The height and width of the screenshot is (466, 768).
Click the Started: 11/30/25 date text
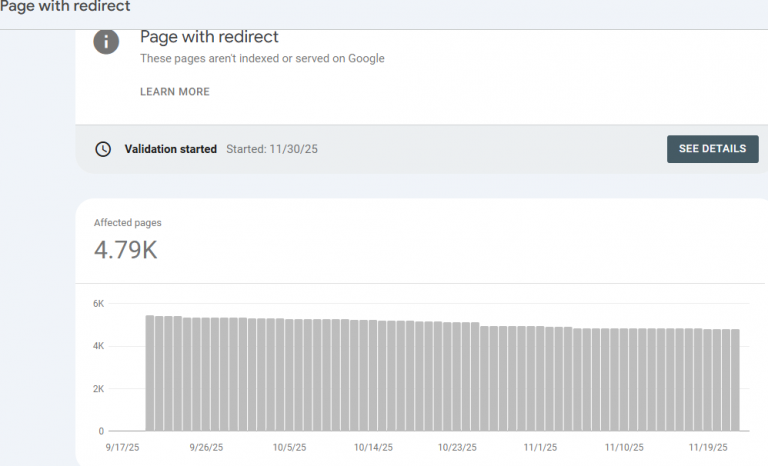pos(272,149)
